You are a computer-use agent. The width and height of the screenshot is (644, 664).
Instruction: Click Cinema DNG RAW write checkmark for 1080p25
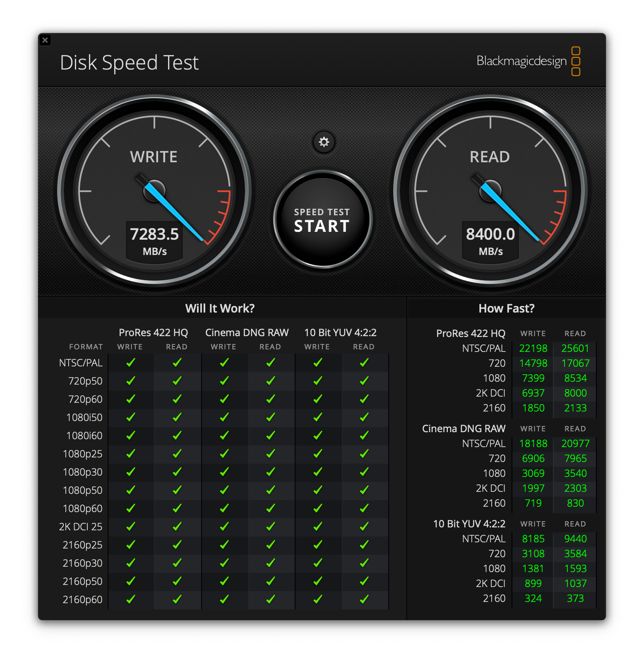point(224,454)
